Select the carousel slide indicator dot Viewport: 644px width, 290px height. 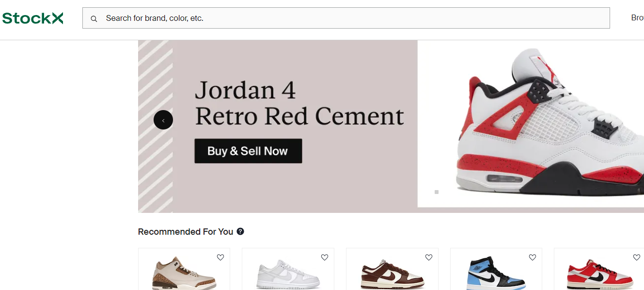coord(437,192)
